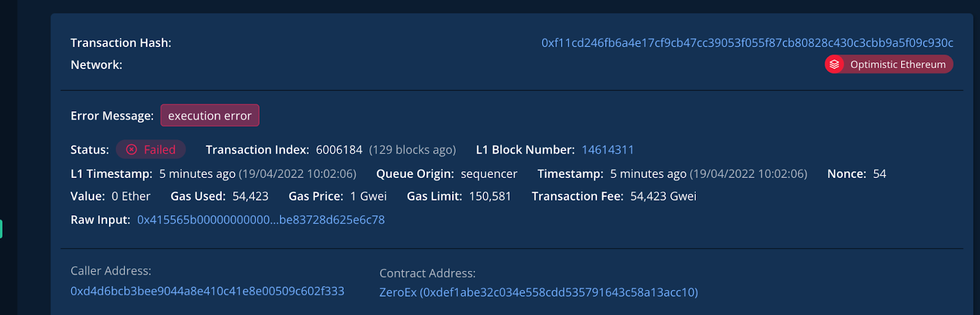Click the transaction index value 6006184
The image size is (980, 315).
pos(339,150)
